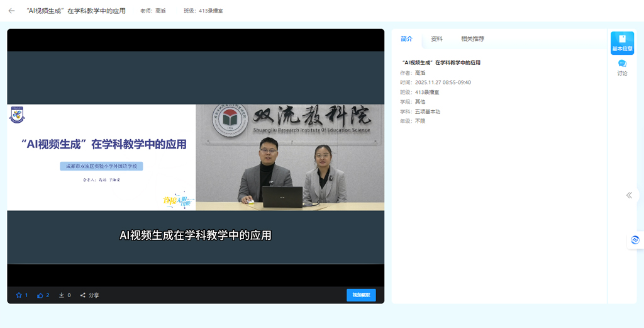Click the video frame to play
Viewport: 644px width, 328px height.
196,157
